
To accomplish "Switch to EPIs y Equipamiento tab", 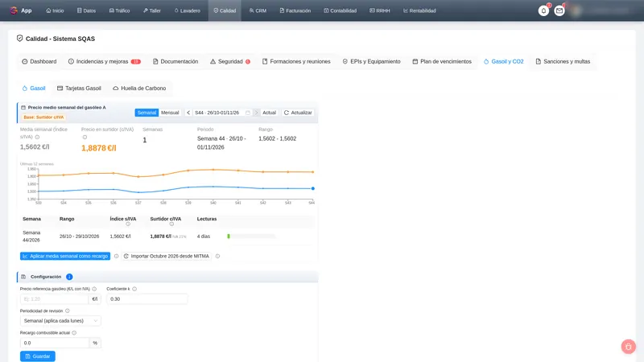I will pos(371,62).
